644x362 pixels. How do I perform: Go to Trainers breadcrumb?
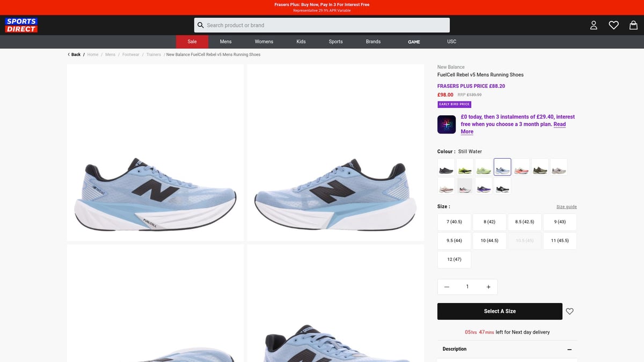point(153,55)
